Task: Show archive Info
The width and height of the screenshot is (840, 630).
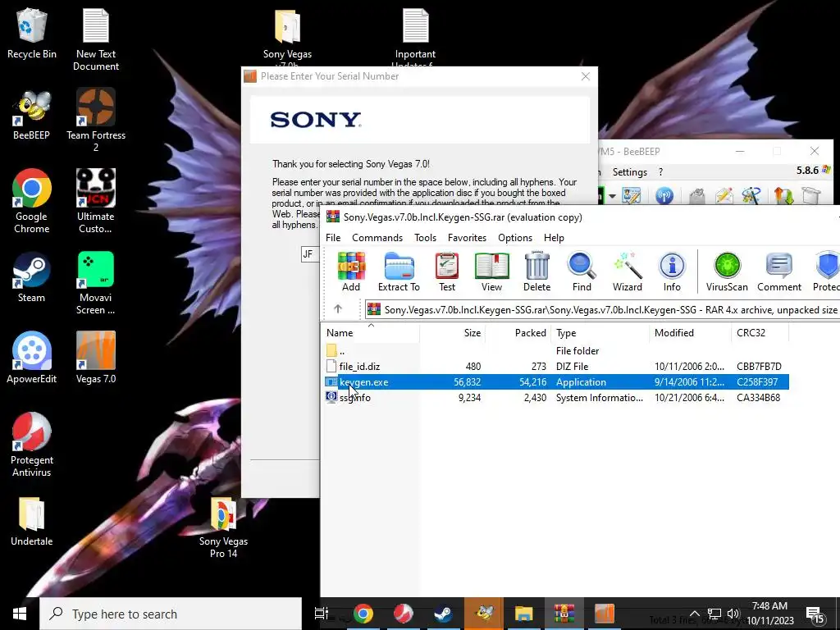Action: (672, 272)
